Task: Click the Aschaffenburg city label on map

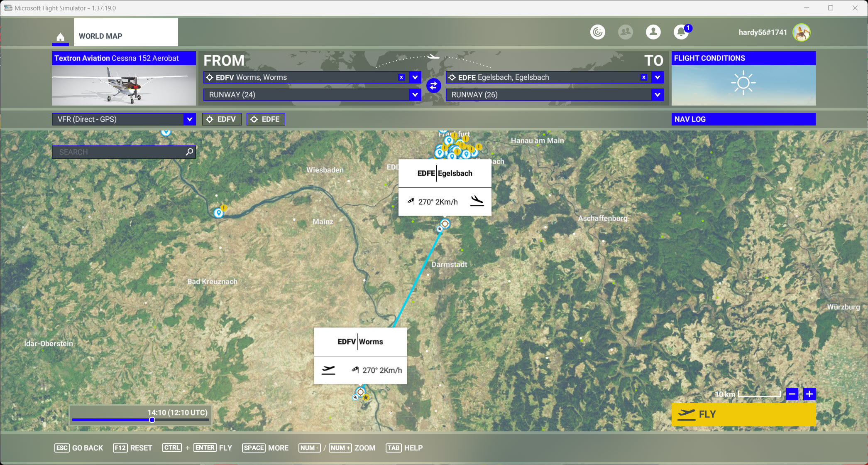Action: pyautogui.click(x=603, y=218)
